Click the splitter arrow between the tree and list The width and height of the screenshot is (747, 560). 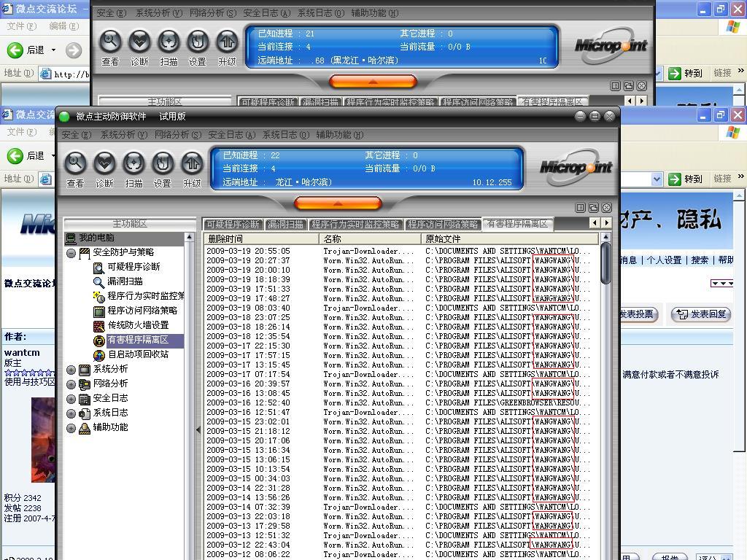pyautogui.click(x=198, y=430)
